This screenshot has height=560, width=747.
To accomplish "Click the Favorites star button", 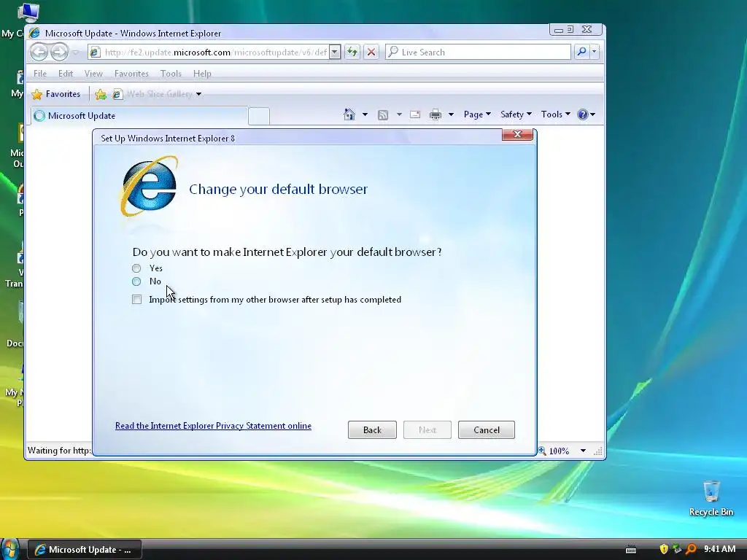I will [55, 94].
